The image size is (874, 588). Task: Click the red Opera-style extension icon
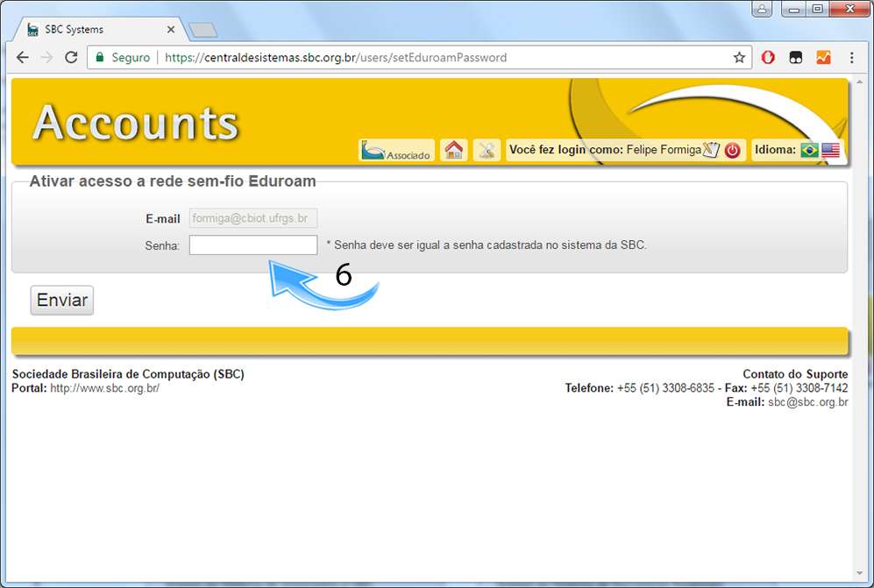pyautogui.click(x=768, y=58)
